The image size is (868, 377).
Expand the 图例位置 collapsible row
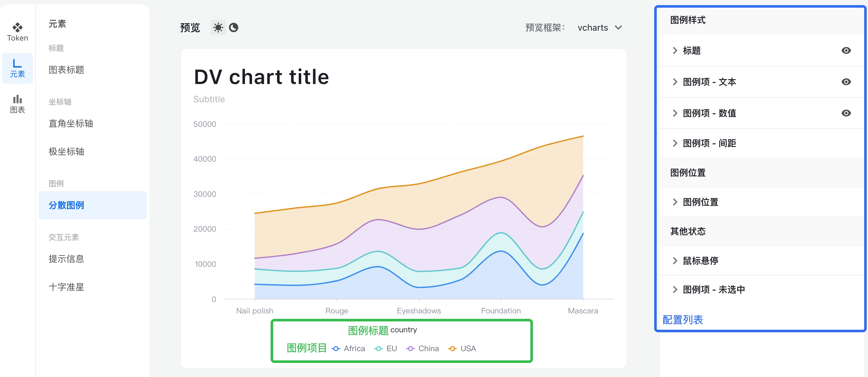700,202
